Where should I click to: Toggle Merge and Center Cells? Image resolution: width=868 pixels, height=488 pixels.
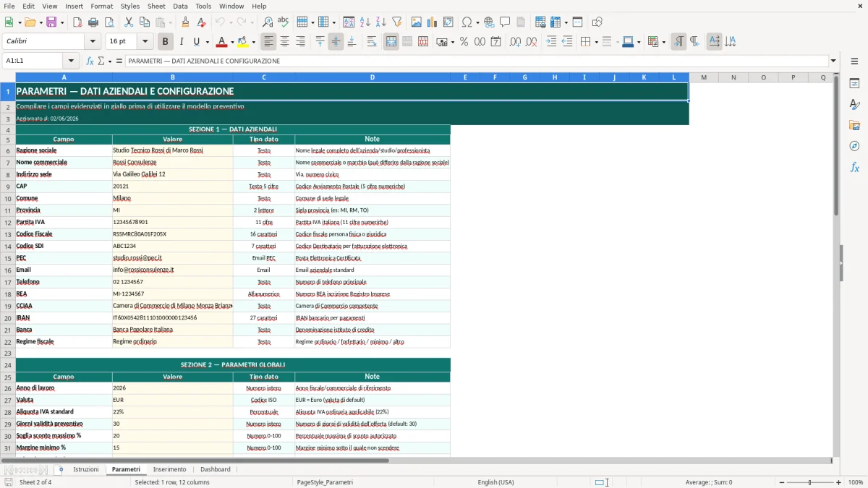click(x=391, y=42)
